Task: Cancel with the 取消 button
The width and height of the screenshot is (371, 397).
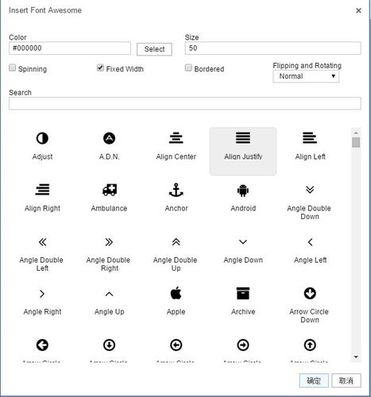Action: [346, 380]
